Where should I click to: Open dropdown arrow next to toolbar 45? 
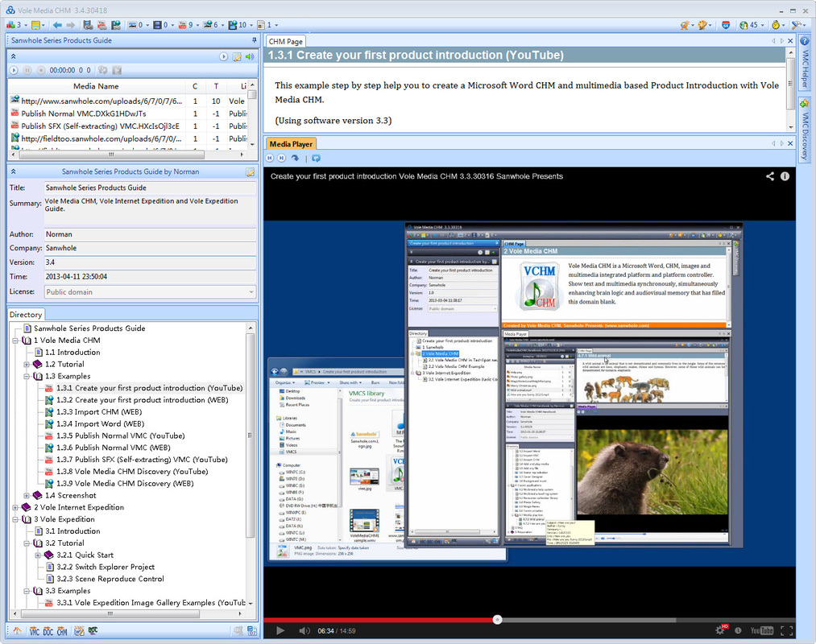[x=763, y=25]
